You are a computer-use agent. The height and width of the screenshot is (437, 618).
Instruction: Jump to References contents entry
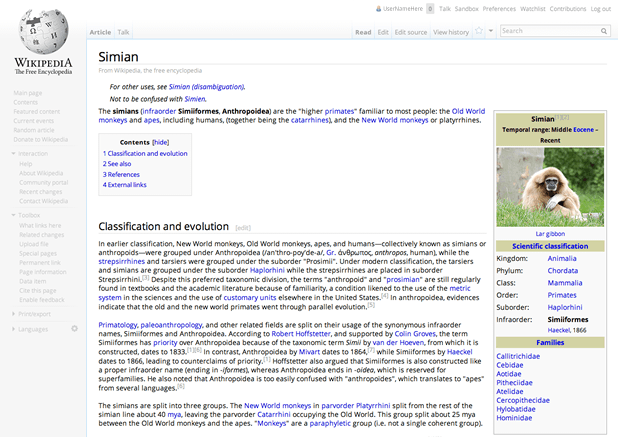click(121, 174)
